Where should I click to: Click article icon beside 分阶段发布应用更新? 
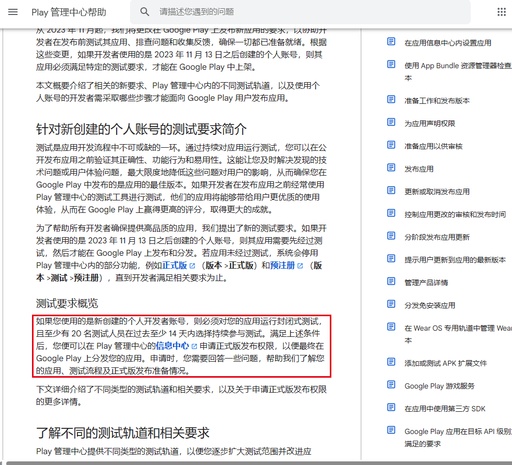point(391,236)
